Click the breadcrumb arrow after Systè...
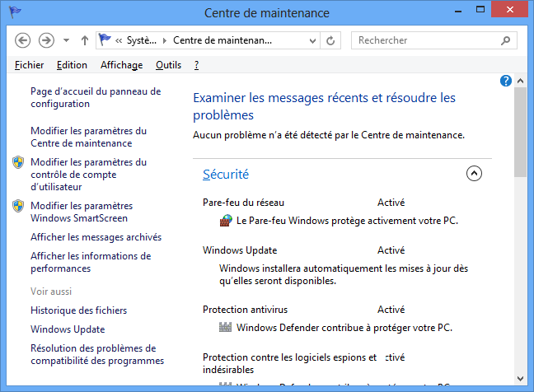 coord(165,41)
